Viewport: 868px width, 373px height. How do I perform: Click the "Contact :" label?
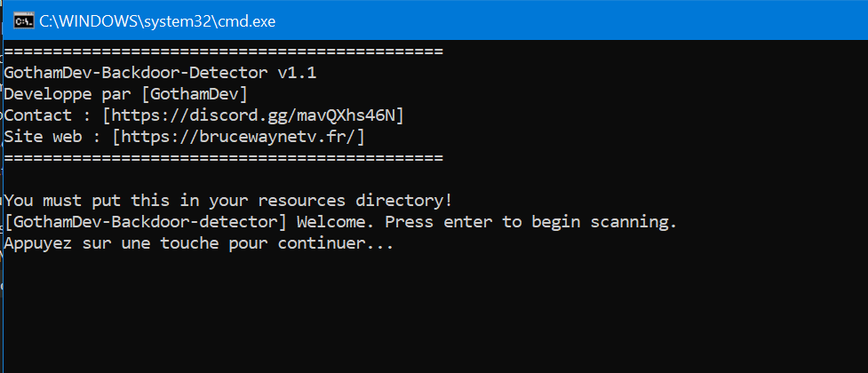[49, 115]
